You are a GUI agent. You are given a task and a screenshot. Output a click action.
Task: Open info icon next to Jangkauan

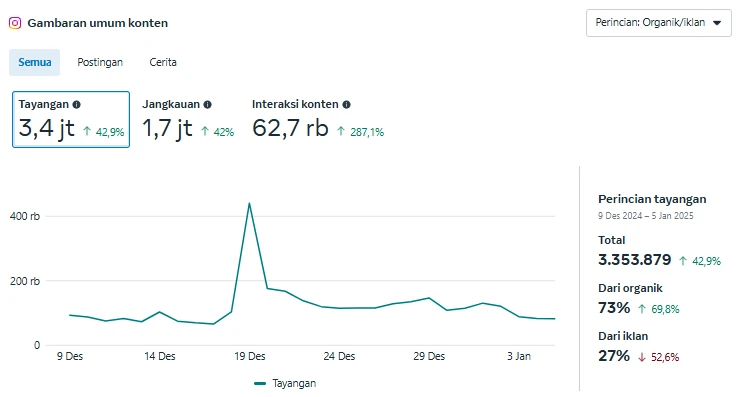207,104
